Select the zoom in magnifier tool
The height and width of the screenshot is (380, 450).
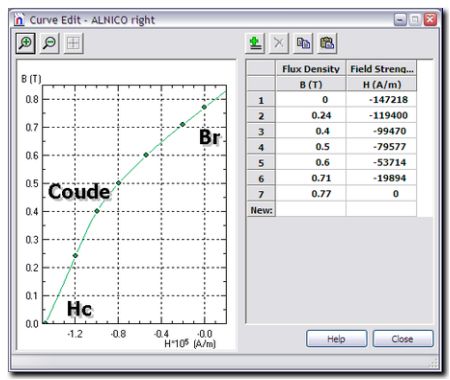pos(26,43)
